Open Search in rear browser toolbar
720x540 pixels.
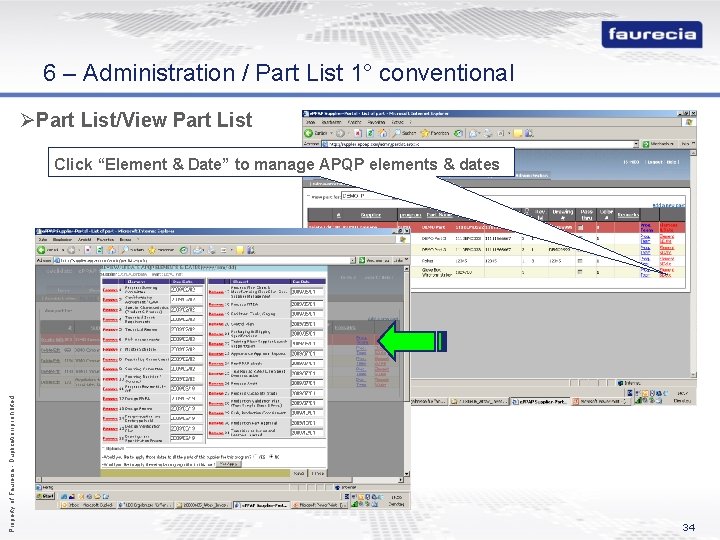coord(405,134)
